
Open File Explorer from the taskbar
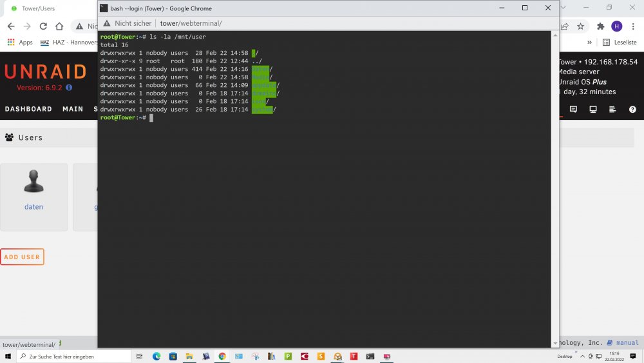click(x=189, y=357)
